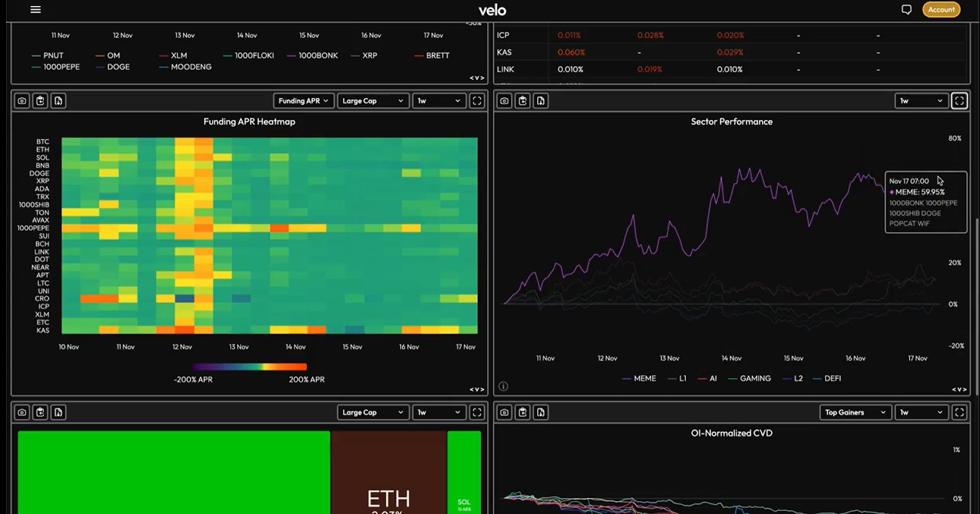Click the velo logo

tap(492, 10)
